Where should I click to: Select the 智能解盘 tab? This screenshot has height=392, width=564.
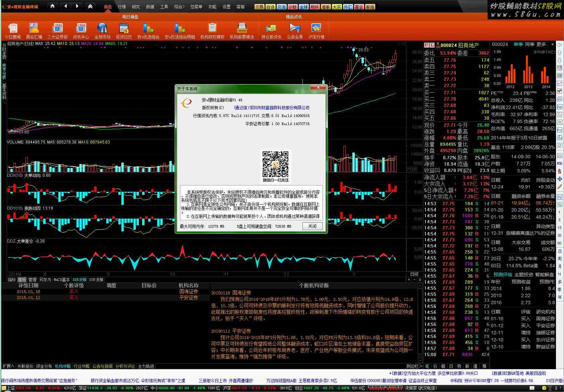(x=545, y=274)
